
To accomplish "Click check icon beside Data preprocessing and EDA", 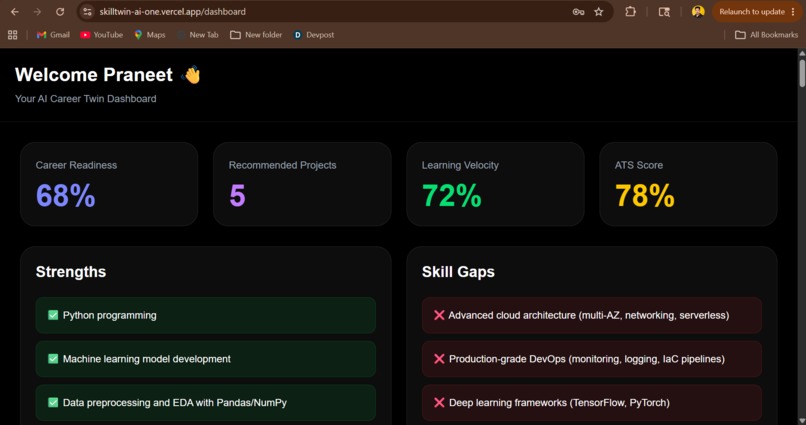I will (53, 402).
